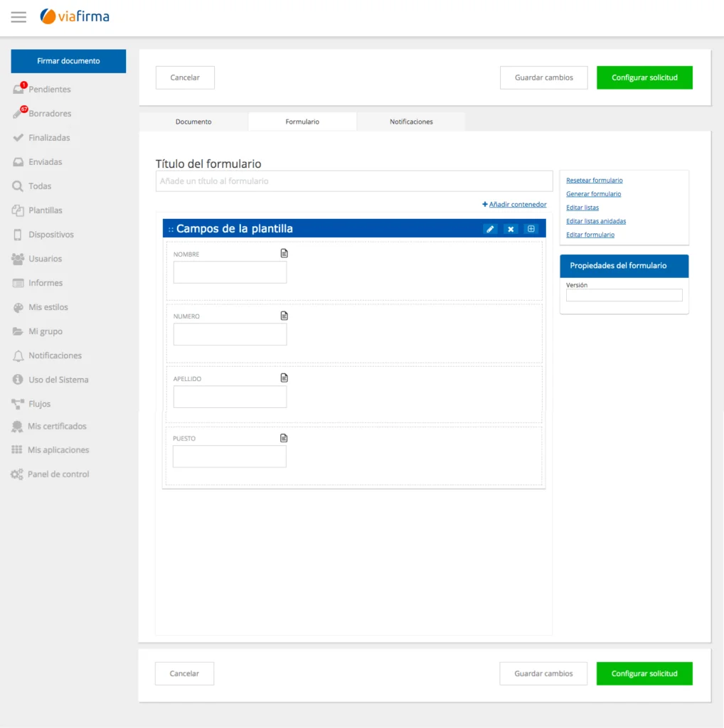Switch to the Notificaciones tab
724x728 pixels.
[411, 122]
